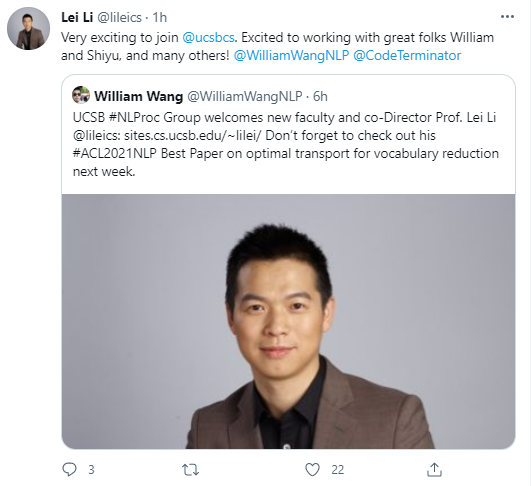Open the @lileics handle in header
531x486 pixels.
119,17
